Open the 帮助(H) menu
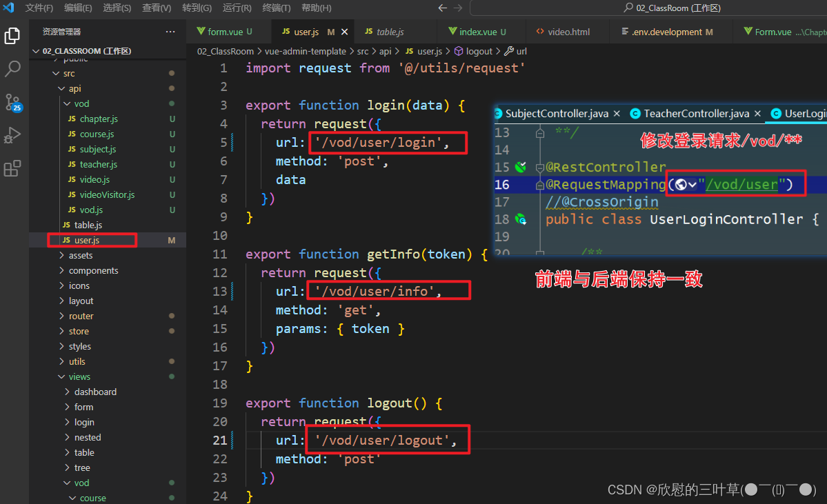The height and width of the screenshot is (504, 827). coord(317,8)
